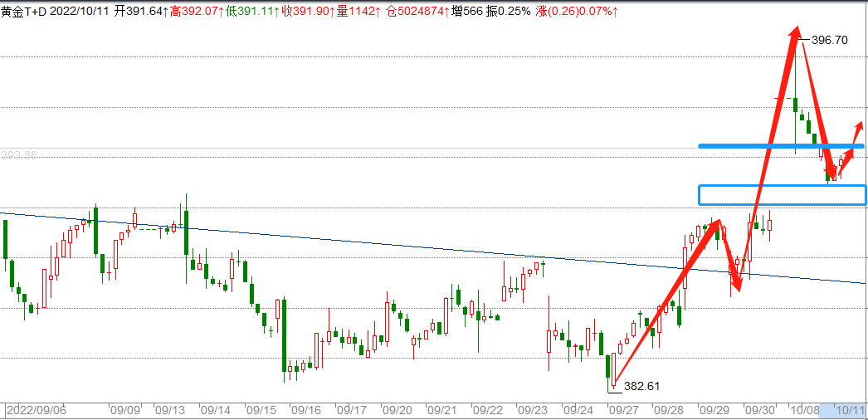
Task: Select the 09/17 date marker
Action: [352, 411]
